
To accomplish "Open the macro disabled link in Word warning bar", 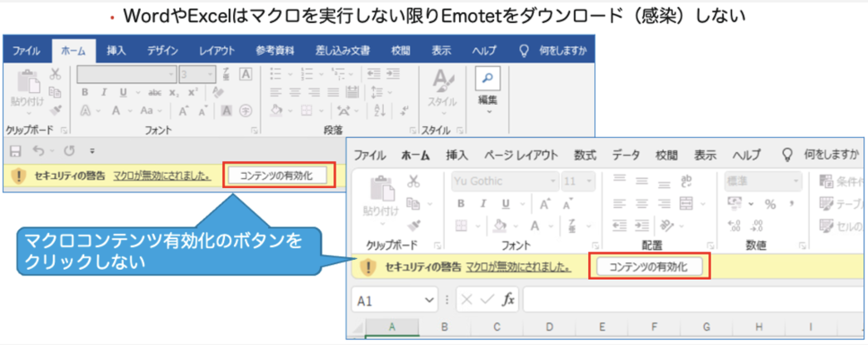I will (x=162, y=175).
